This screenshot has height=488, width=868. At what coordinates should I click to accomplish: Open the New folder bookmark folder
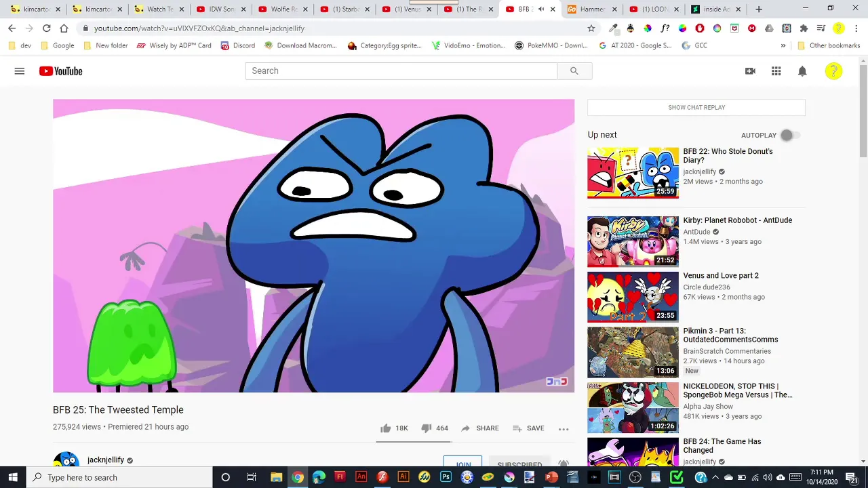coord(105,45)
